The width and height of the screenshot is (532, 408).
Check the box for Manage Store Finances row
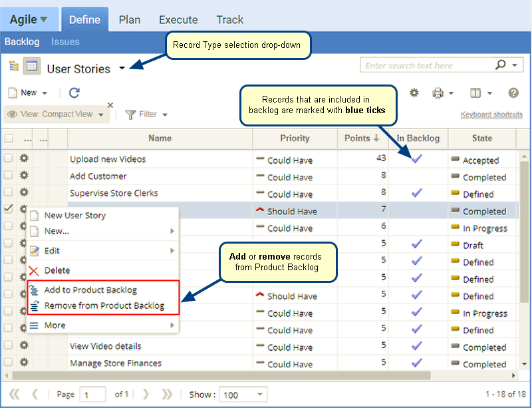pos(9,363)
